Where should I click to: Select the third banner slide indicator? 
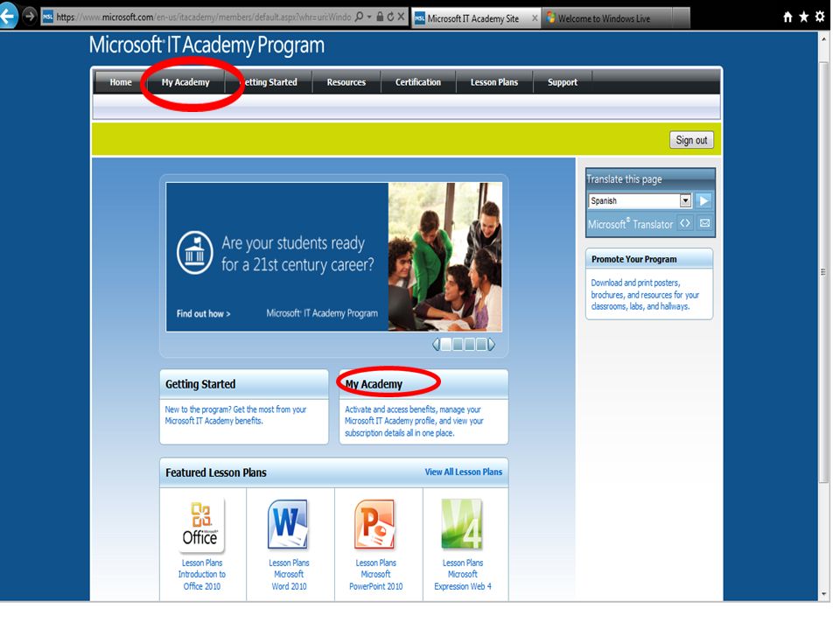(x=469, y=345)
